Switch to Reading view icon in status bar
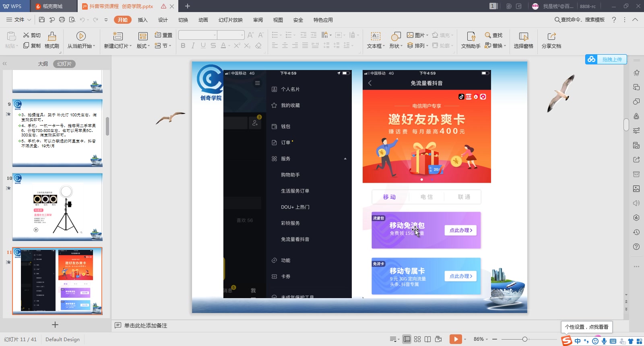 428,339
